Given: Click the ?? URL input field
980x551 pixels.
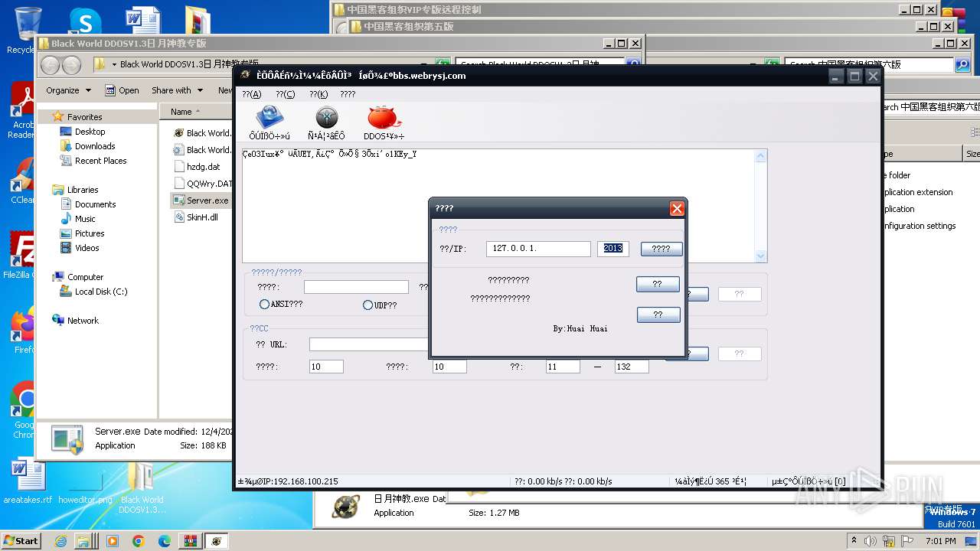Looking at the screenshot, I should [x=369, y=344].
